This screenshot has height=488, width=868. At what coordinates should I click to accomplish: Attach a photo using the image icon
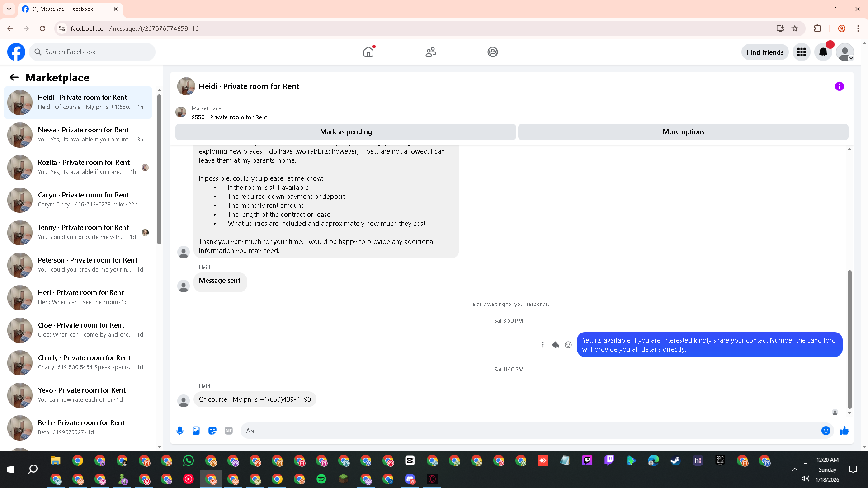[196, 431]
